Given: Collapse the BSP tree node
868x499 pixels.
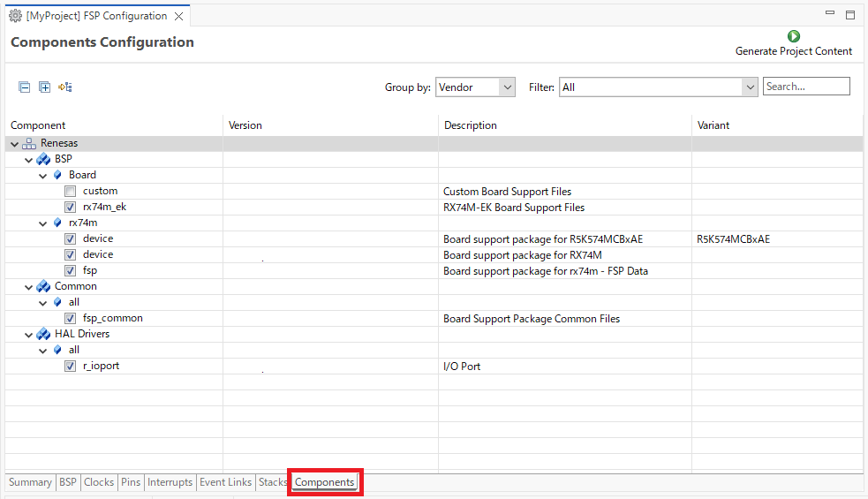Looking at the screenshot, I should (x=29, y=160).
